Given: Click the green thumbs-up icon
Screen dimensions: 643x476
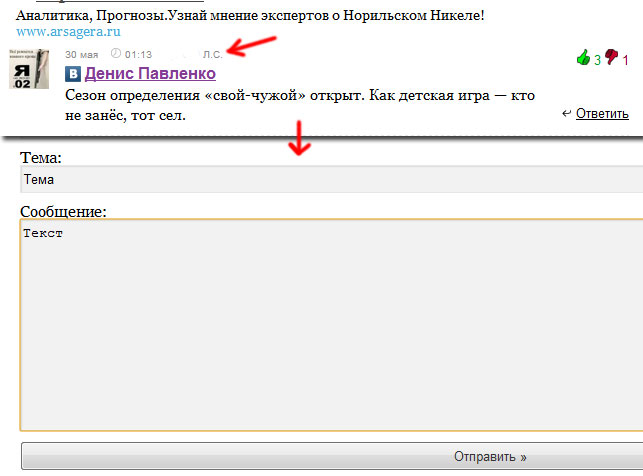Looking at the screenshot, I should tap(583, 58).
